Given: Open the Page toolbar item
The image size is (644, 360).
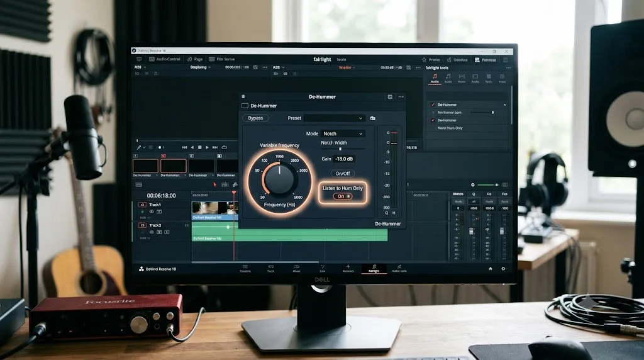Looking at the screenshot, I should (x=195, y=59).
